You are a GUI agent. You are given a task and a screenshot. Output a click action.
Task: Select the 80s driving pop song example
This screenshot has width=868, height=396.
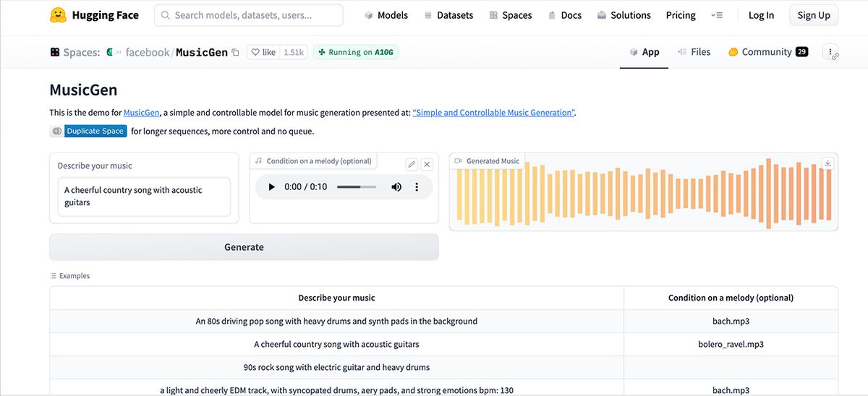click(336, 321)
